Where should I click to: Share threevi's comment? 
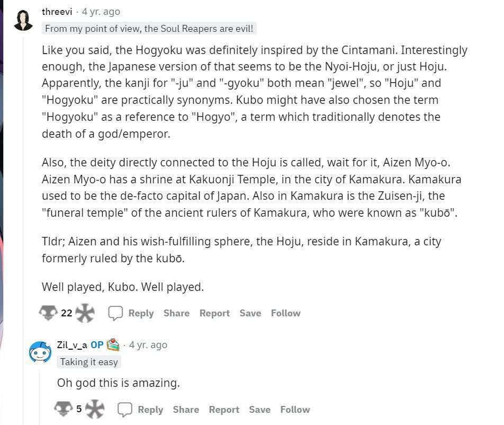click(176, 313)
